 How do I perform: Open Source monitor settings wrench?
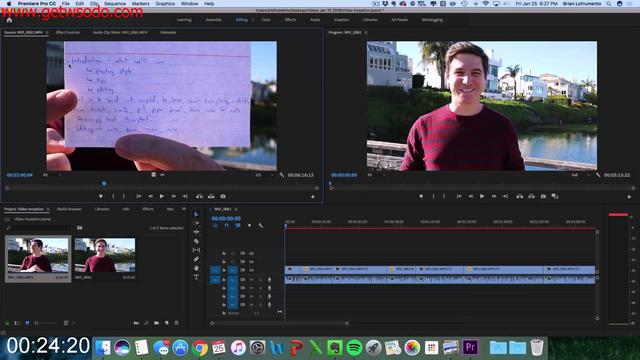[282, 175]
